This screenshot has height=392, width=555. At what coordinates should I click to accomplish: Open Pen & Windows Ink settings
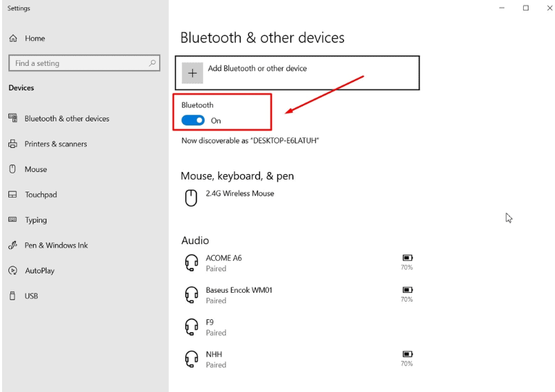pyautogui.click(x=55, y=246)
